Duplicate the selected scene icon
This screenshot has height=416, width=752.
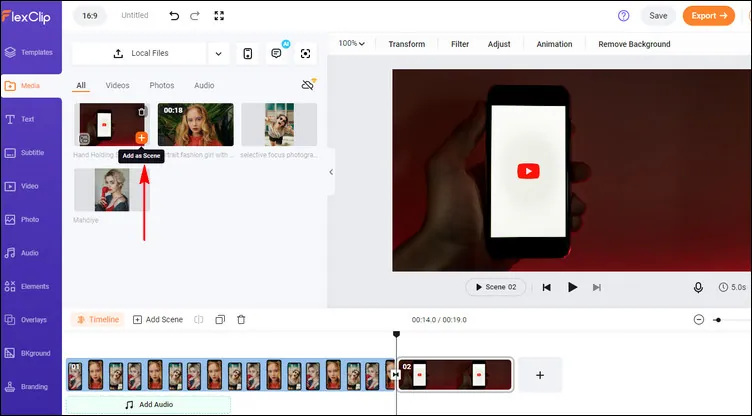pyautogui.click(x=220, y=320)
